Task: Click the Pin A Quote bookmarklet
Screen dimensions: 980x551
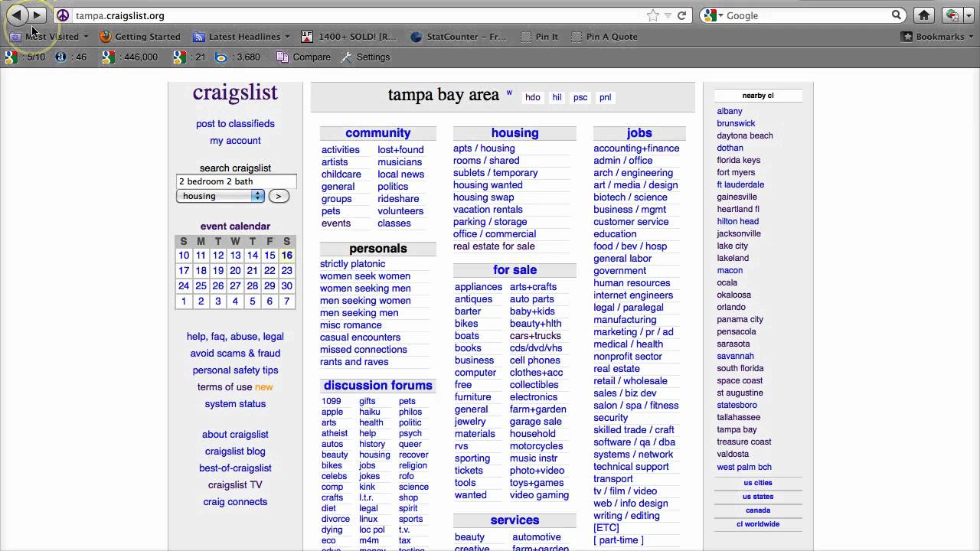Action: [603, 36]
